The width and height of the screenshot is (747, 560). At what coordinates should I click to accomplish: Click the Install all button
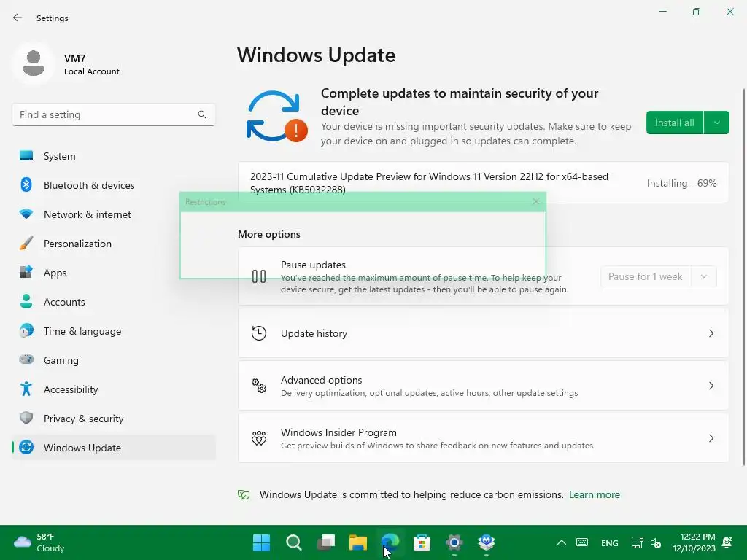(x=675, y=122)
